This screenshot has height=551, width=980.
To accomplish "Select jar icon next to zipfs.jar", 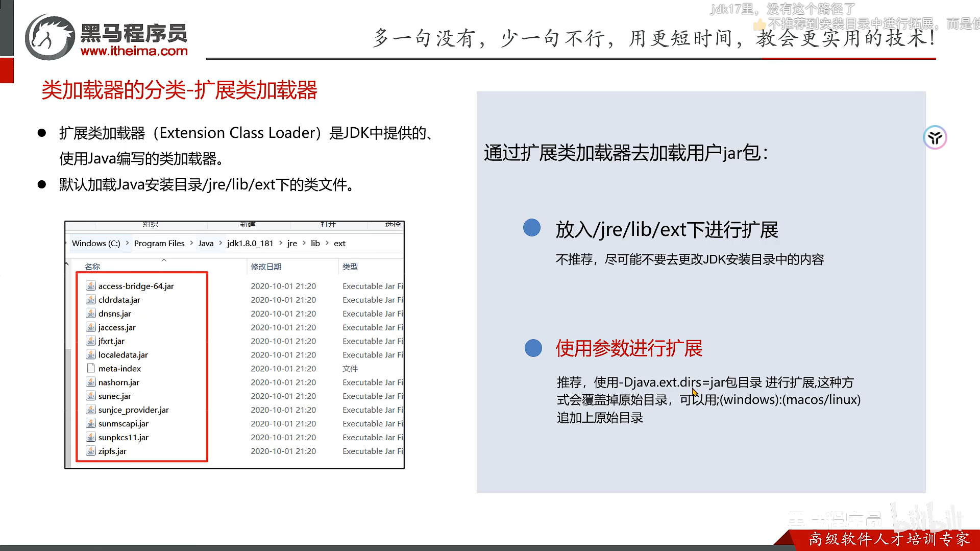I will pyautogui.click(x=91, y=451).
